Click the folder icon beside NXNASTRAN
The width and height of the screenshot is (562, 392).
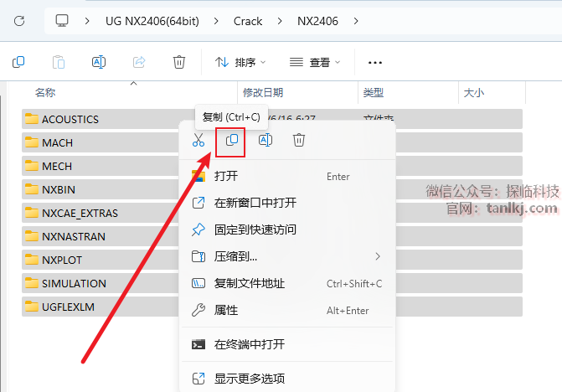pos(32,236)
